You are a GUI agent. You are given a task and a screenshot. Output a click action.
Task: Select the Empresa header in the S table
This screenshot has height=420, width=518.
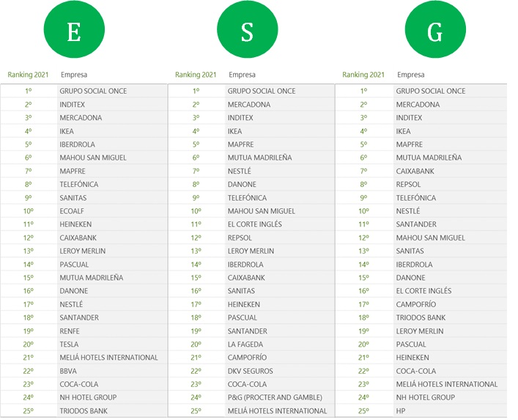(x=243, y=75)
